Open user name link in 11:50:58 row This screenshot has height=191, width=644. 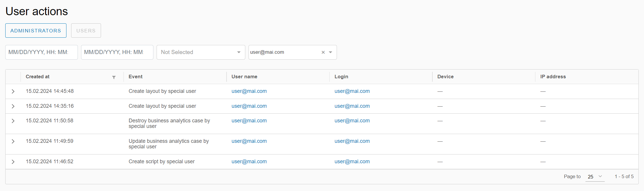249,121
